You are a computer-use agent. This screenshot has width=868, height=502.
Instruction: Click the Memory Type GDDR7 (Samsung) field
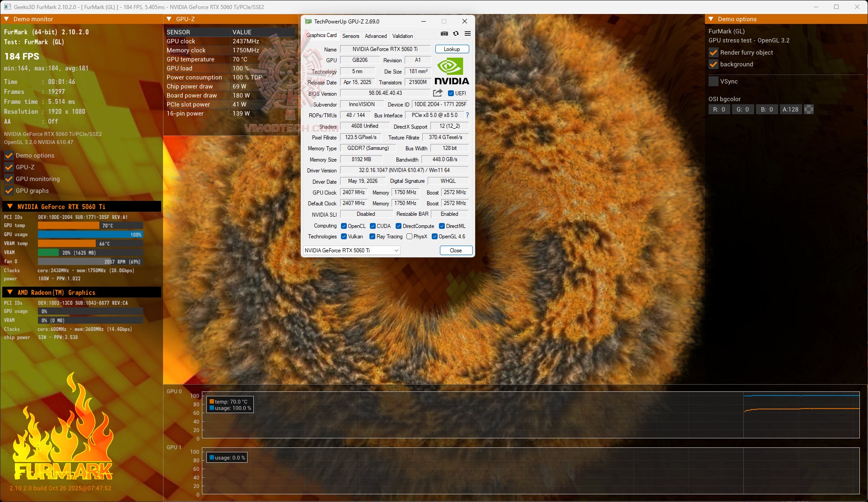tap(368, 148)
